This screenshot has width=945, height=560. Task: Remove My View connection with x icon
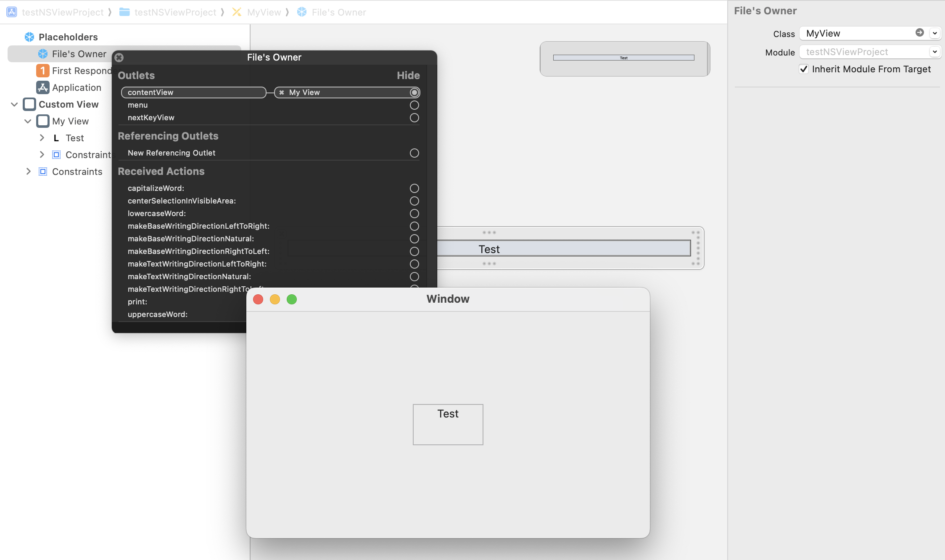(282, 92)
